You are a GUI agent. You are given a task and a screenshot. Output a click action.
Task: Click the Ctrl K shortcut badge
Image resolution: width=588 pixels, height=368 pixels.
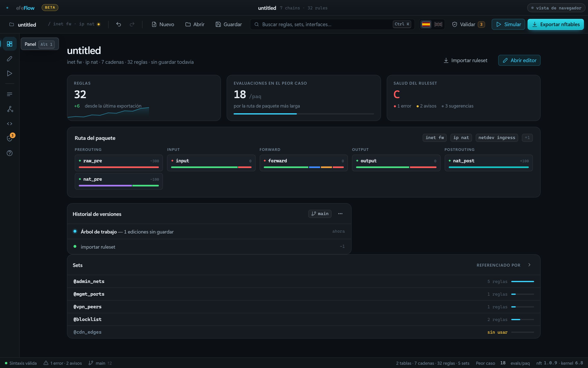tap(402, 24)
